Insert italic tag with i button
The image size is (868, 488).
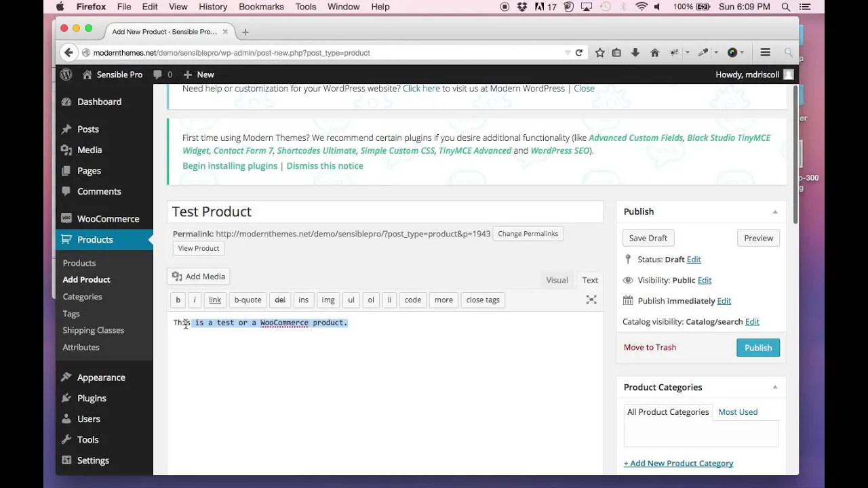click(x=195, y=300)
